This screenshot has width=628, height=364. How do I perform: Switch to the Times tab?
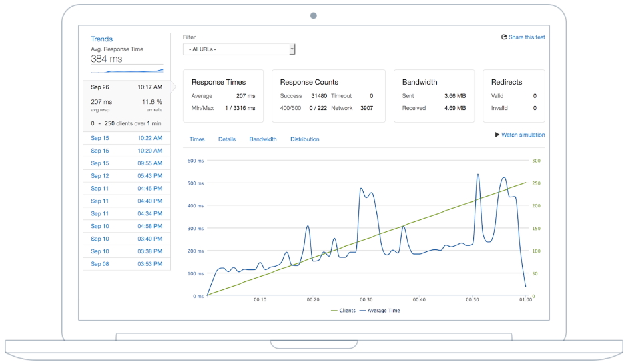click(197, 139)
